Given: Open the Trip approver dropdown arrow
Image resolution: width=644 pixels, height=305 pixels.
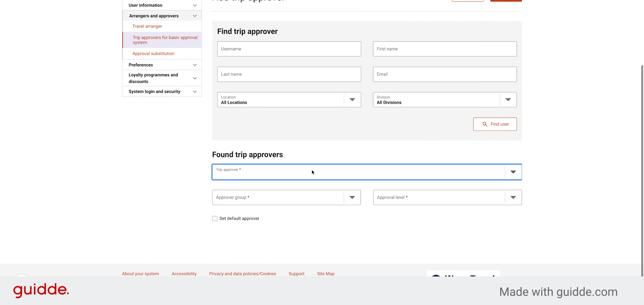Looking at the screenshot, I should [513, 172].
